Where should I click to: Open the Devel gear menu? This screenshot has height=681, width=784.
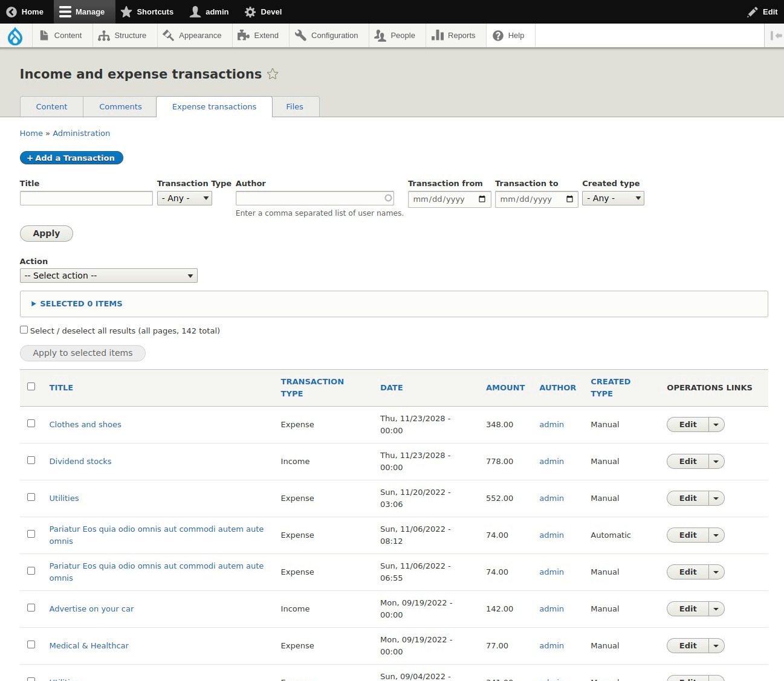pyautogui.click(x=249, y=11)
